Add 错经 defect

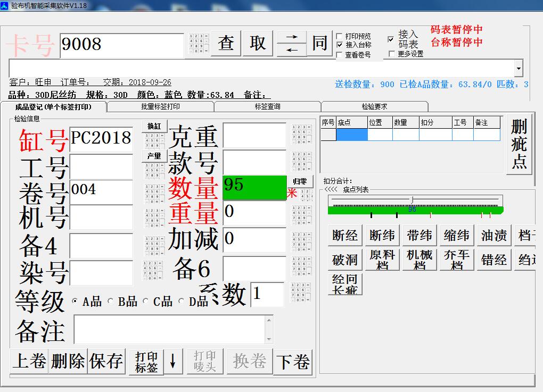494,260
